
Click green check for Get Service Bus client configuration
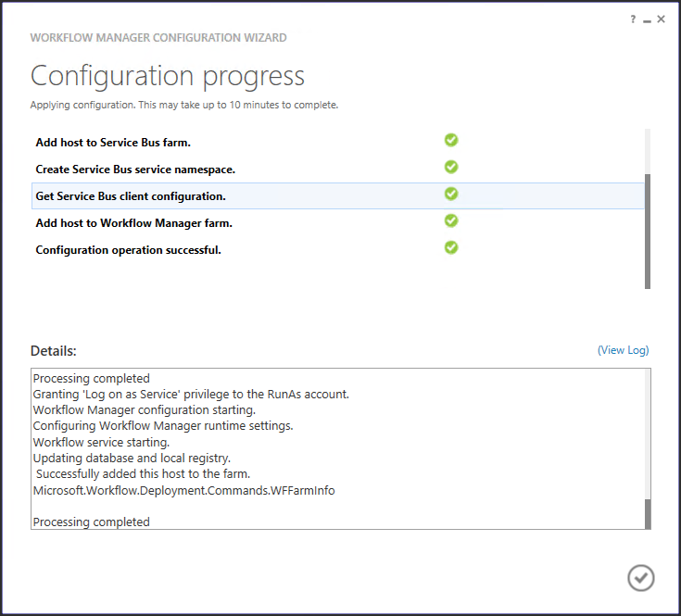(451, 195)
